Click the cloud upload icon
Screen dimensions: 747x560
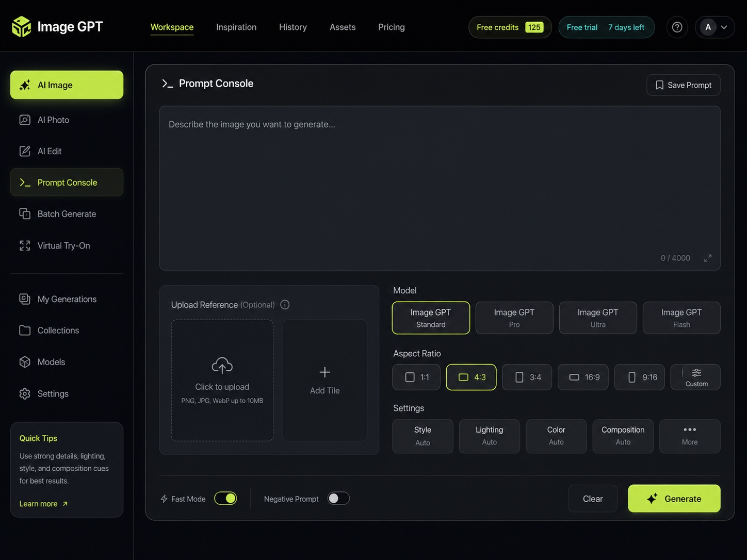coord(222,366)
